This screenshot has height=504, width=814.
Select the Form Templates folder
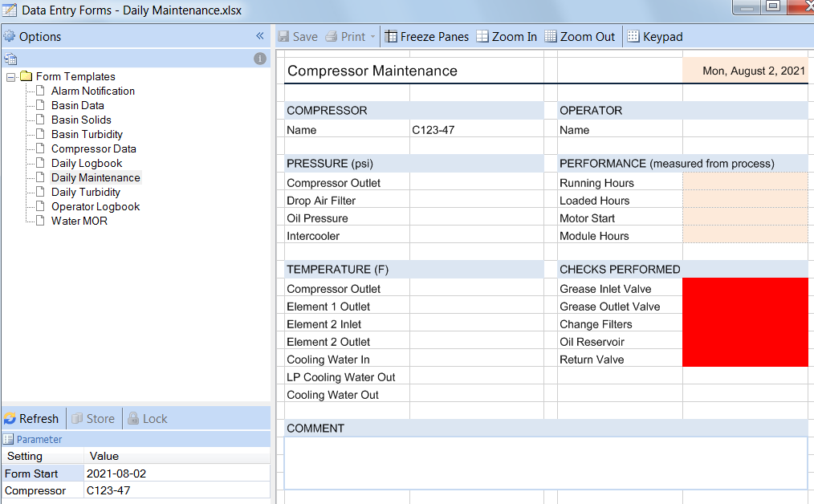pos(75,76)
